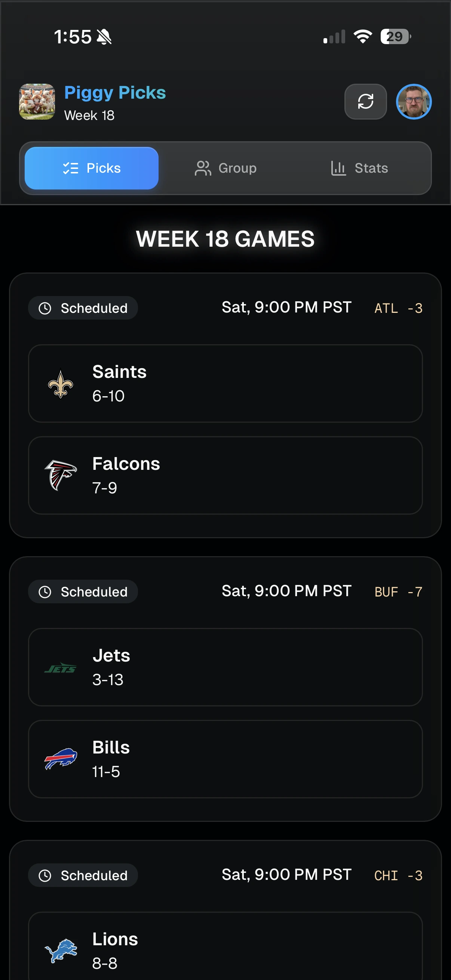Tap the Jets team logo
451x980 pixels.
61,668
